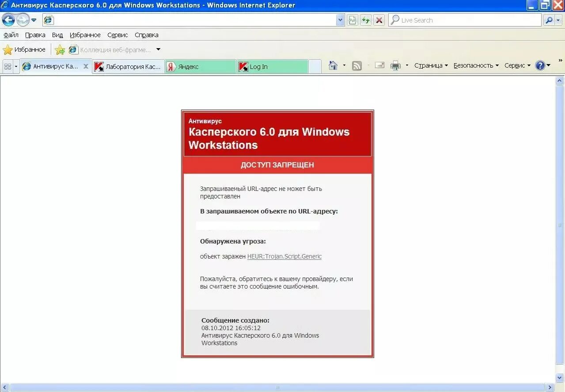Show more command bar items chevron
The width and height of the screenshot is (565, 392).
click(x=561, y=60)
